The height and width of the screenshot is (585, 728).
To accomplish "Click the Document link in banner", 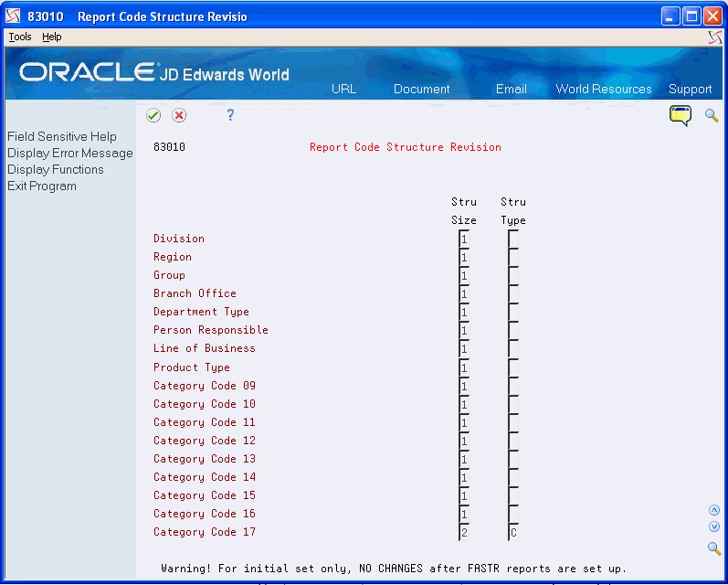I will (422, 89).
